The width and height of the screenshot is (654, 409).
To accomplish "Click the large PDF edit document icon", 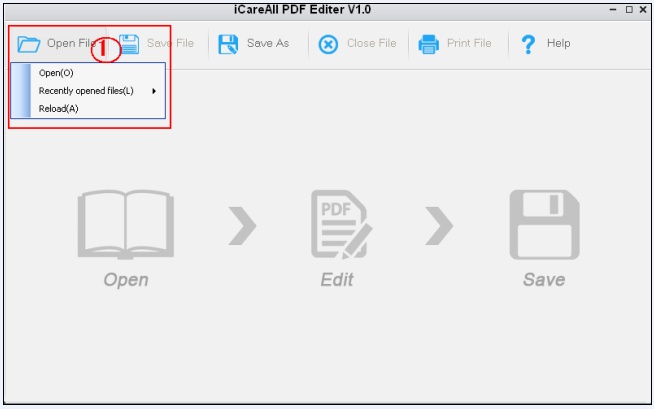I will point(342,224).
